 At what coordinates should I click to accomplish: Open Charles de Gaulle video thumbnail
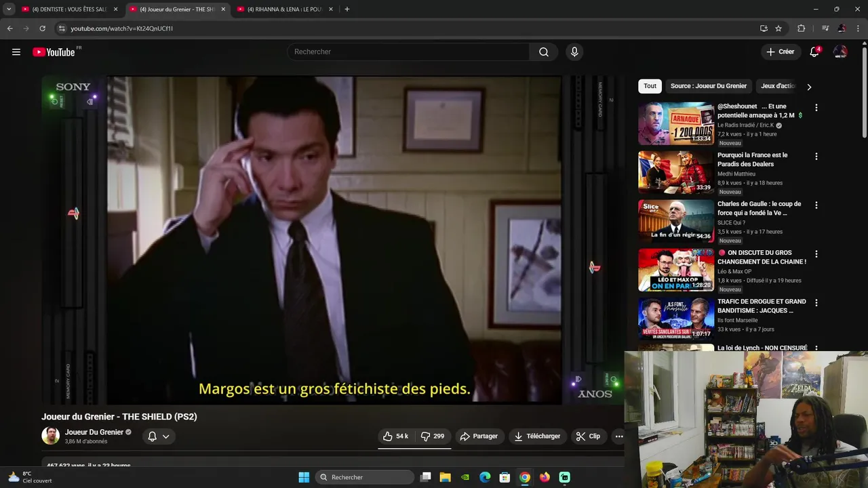pyautogui.click(x=676, y=221)
